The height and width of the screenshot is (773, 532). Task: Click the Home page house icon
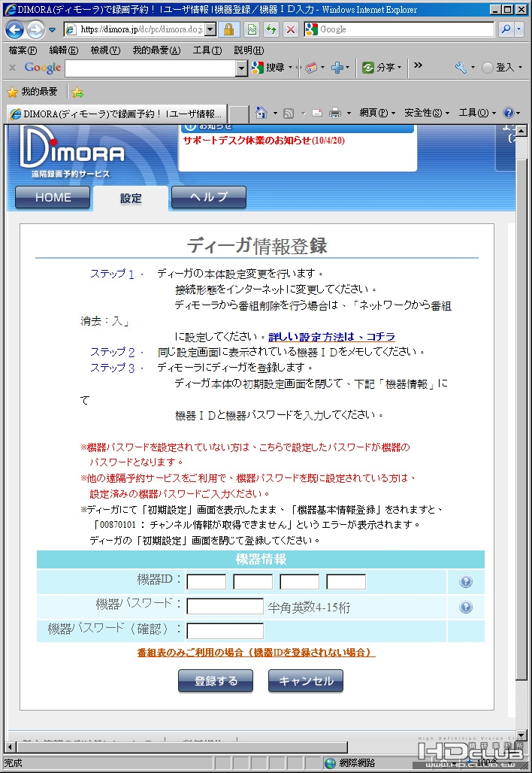261,113
